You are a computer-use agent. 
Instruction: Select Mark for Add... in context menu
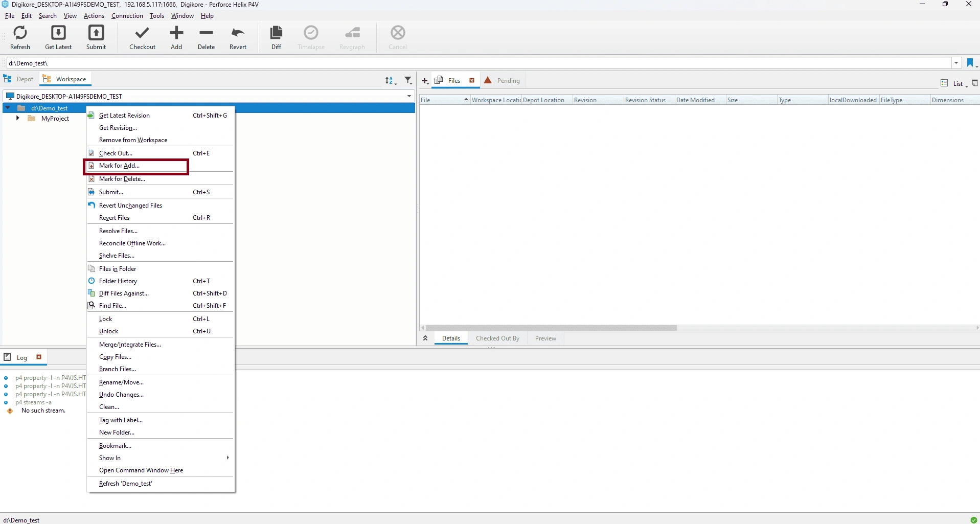tap(160, 166)
